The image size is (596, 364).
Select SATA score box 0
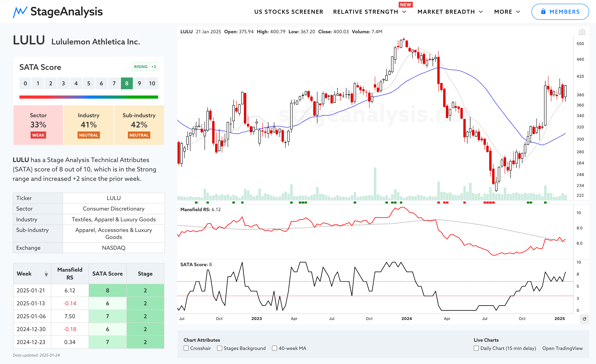pos(25,83)
